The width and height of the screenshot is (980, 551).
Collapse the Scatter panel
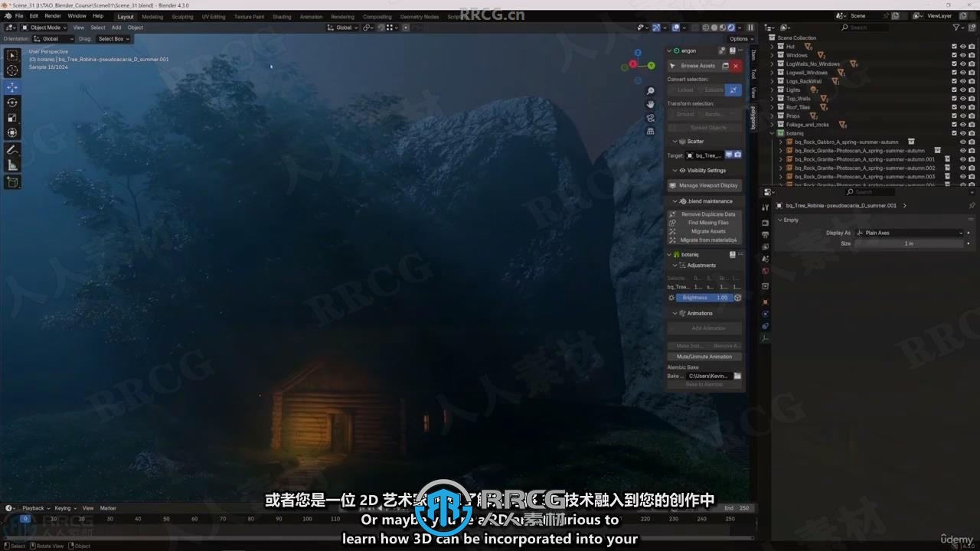675,142
